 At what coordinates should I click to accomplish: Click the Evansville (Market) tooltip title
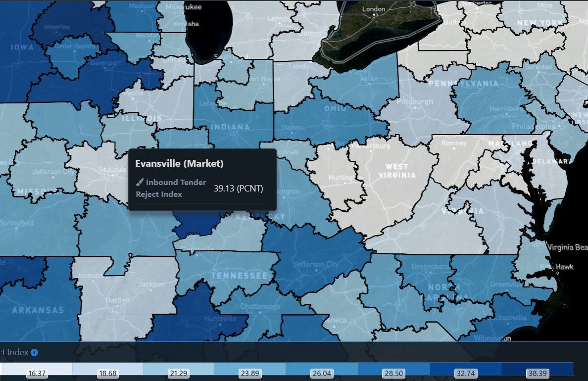[x=179, y=163]
